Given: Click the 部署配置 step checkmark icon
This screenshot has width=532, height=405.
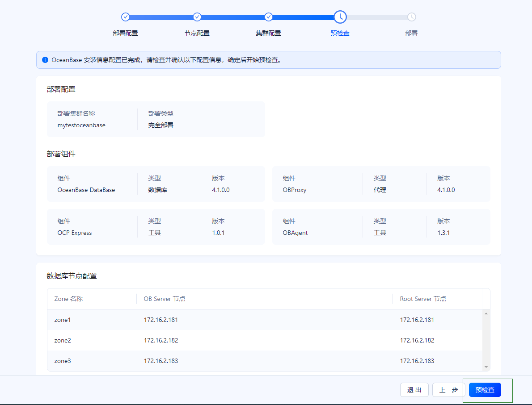Looking at the screenshot, I should [125, 17].
